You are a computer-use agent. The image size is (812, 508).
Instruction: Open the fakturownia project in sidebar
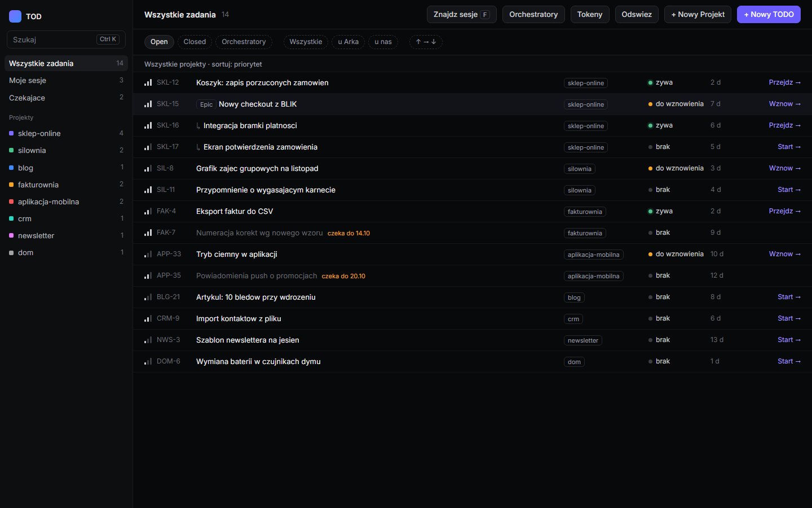(66, 185)
